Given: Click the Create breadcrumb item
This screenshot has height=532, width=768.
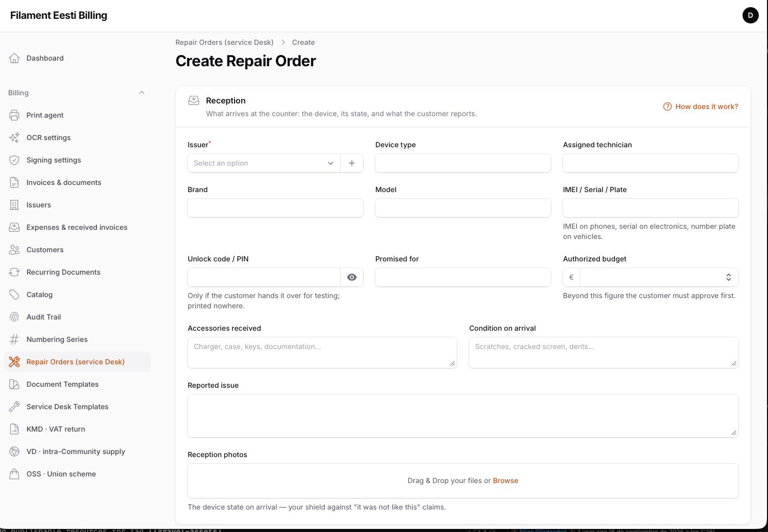Looking at the screenshot, I should click(x=303, y=42).
